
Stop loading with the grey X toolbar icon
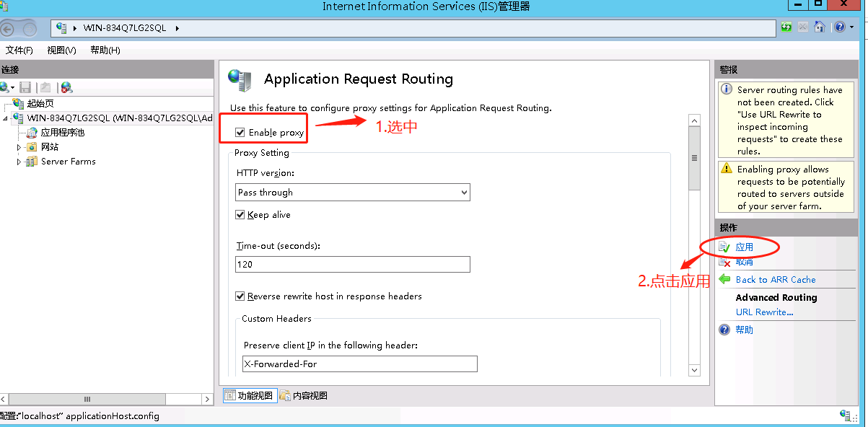803,27
